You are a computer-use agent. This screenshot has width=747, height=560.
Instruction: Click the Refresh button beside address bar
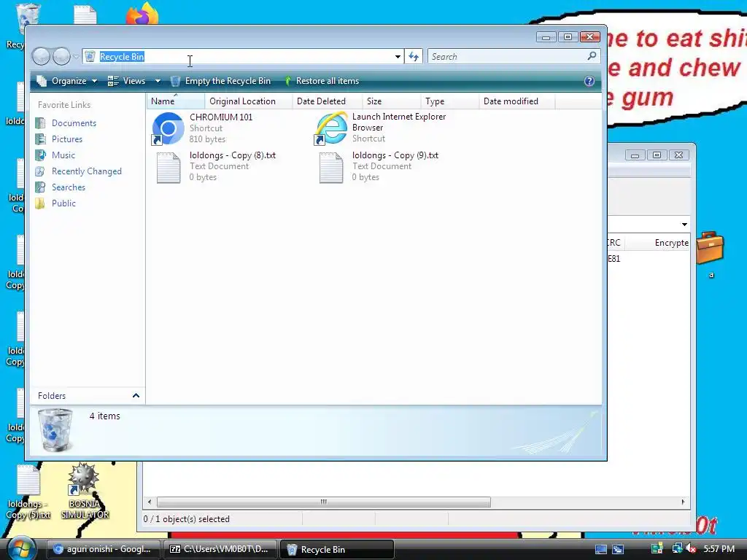pyautogui.click(x=414, y=57)
